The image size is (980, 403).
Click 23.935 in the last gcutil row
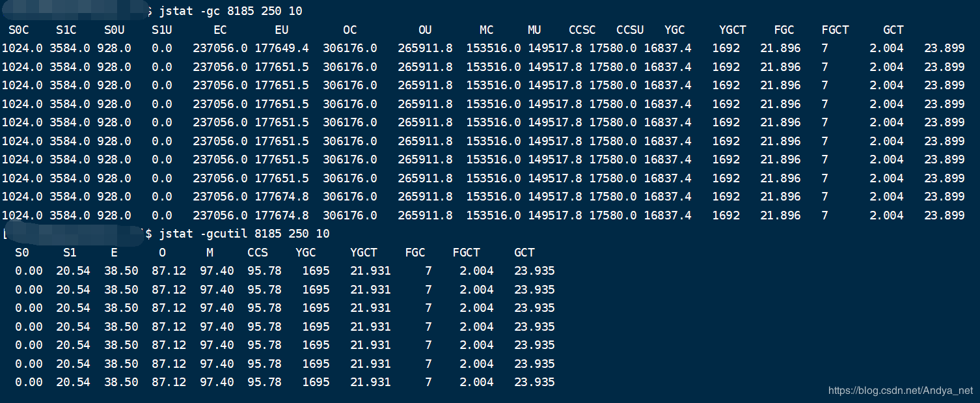pos(534,382)
